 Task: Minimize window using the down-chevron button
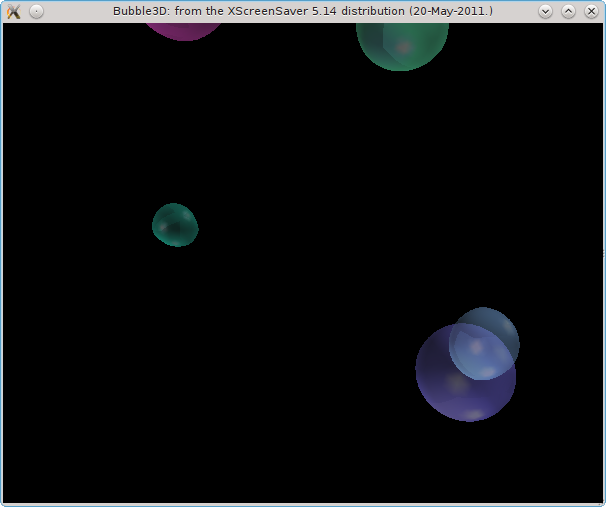click(546, 11)
